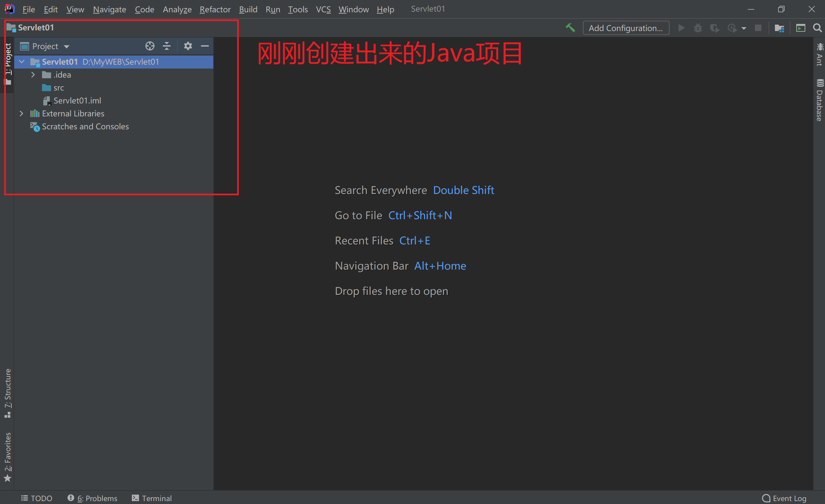825x504 pixels.
Task: Click the Add Configuration button
Action: [x=626, y=28]
